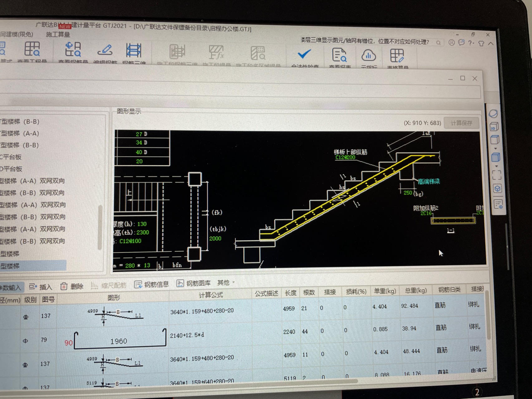Open the 云指标 cloud indicator icon
532x399 pixels.
pos(369,56)
